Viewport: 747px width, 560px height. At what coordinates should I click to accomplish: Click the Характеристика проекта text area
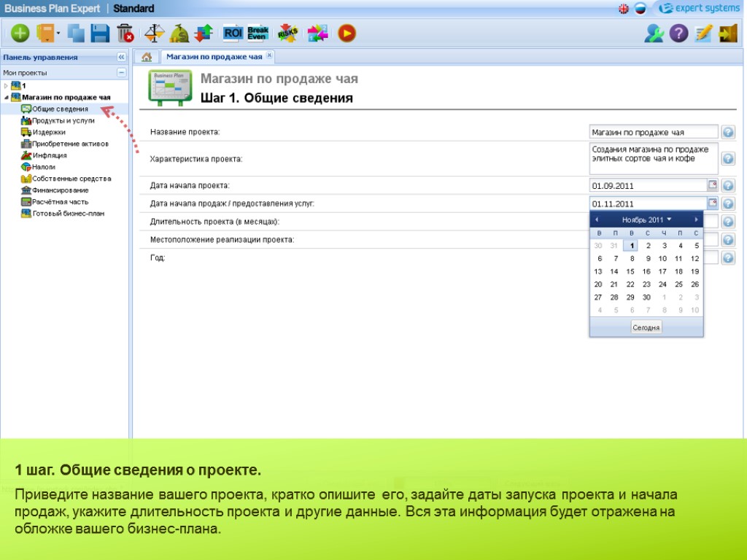coord(654,158)
